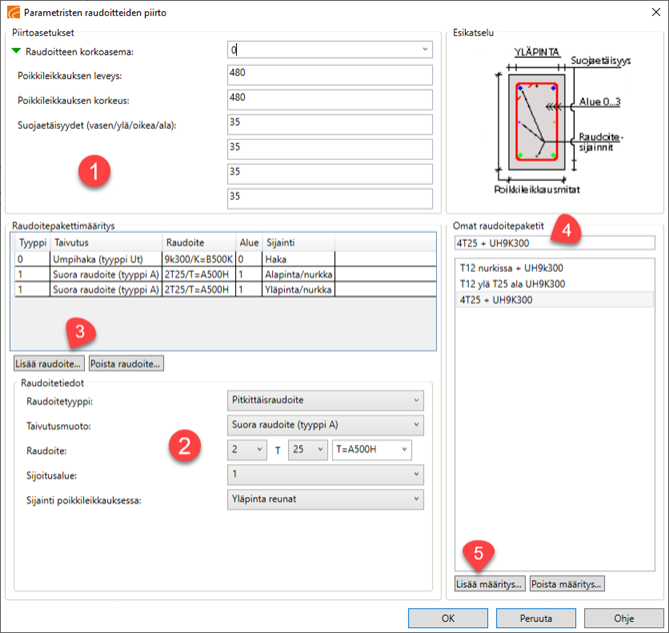
Task: Cancel with the Peruuta button
Action: 536,618
